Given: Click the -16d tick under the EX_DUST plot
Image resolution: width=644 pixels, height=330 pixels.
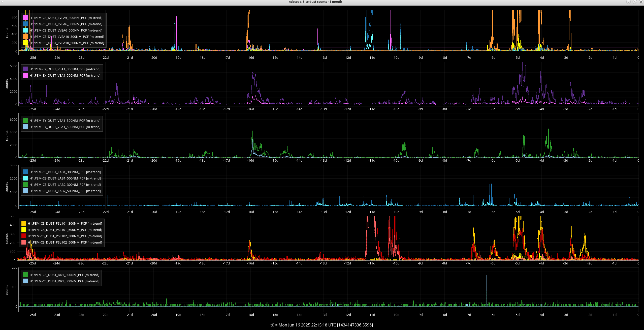Looking at the screenshot, I should (250, 109).
